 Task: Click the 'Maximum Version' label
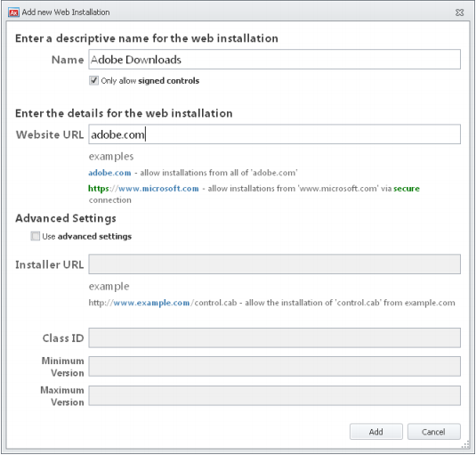pos(62,395)
